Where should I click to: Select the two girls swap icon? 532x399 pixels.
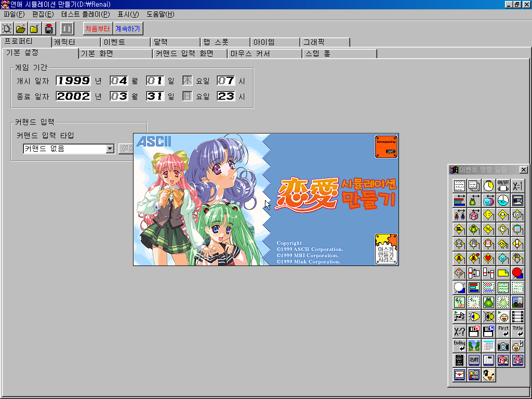[x=459, y=215]
